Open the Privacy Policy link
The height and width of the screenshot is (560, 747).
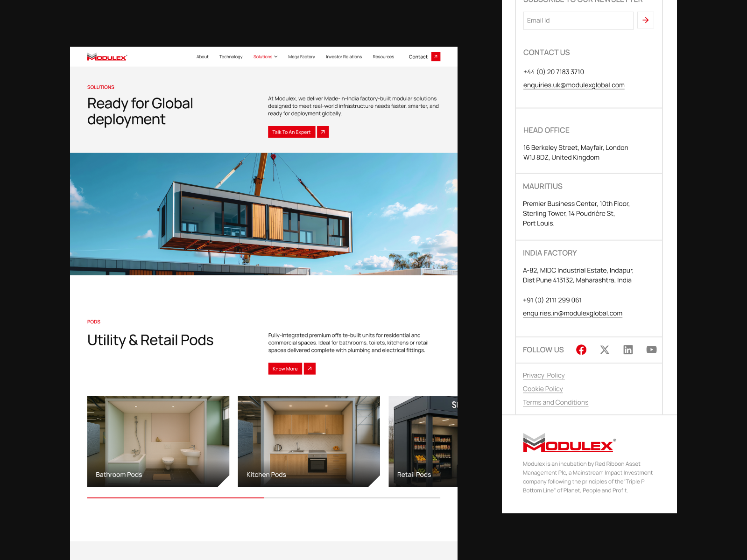click(543, 375)
